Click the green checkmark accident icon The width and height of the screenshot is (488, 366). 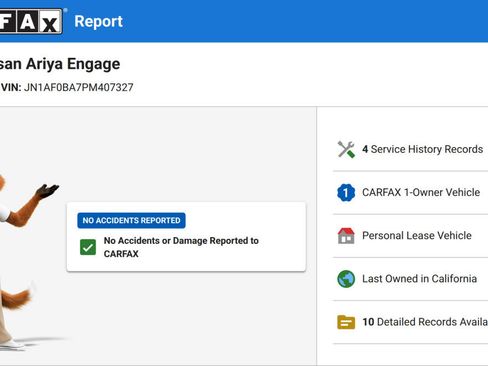[88, 247]
